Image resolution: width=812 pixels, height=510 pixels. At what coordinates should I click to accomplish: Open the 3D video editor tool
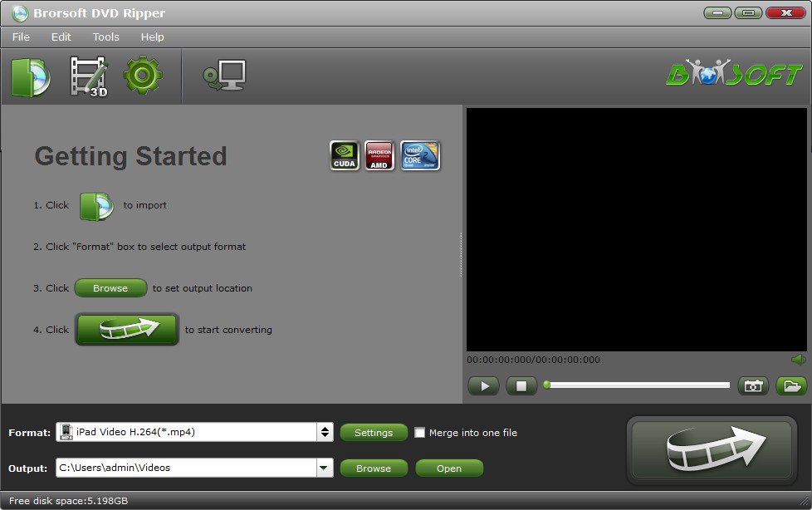point(86,76)
